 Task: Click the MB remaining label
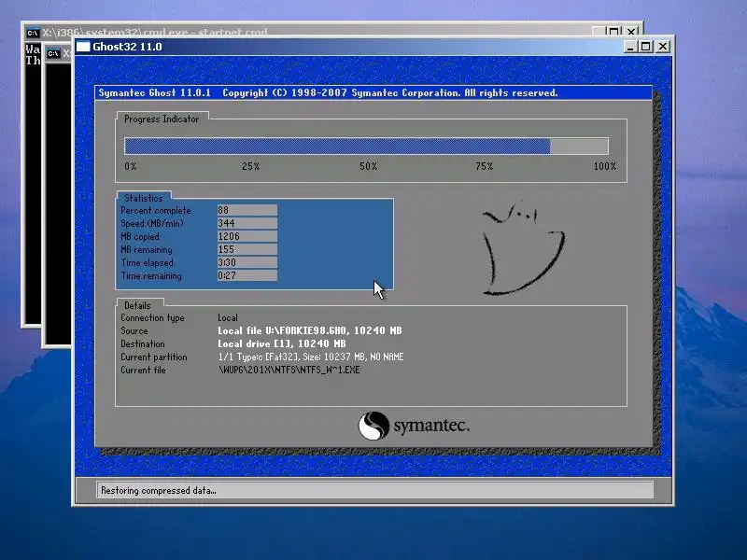[147, 249]
